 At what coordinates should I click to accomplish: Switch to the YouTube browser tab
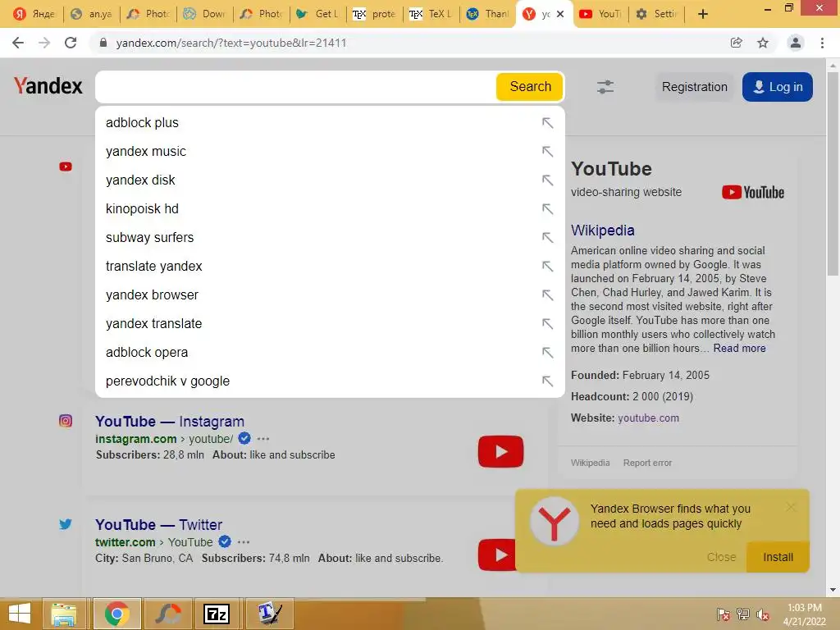pos(600,14)
